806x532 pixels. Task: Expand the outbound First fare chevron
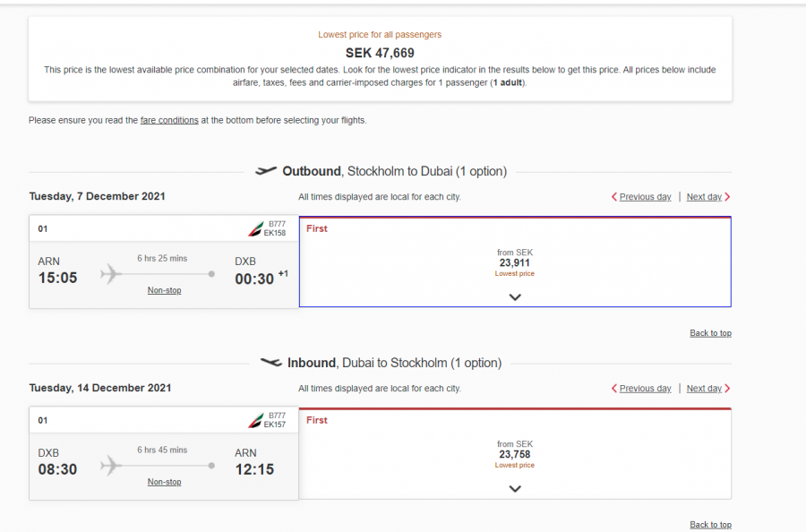[515, 297]
